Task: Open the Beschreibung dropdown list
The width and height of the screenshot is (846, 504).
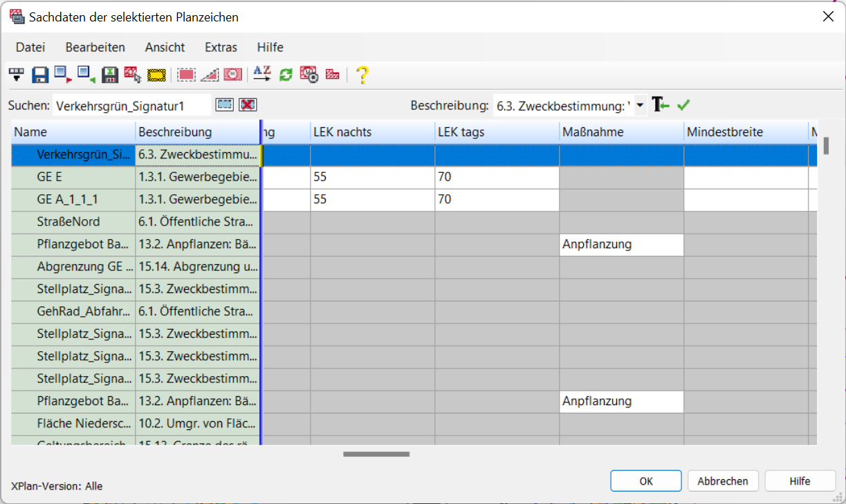Action: click(640, 106)
